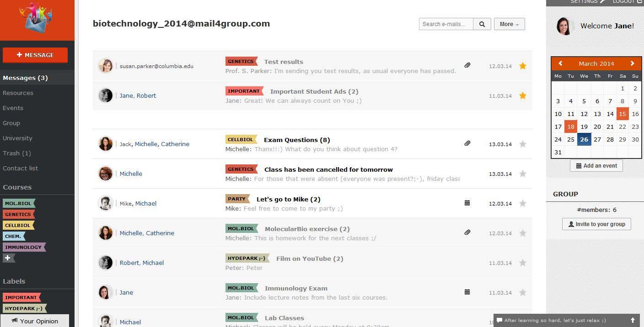Star the Film on YouTube email

pyautogui.click(x=523, y=263)
